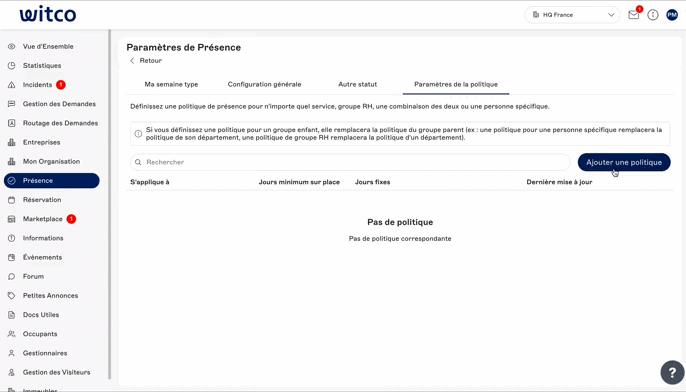Click the Forum speech bubble icon
Screen dimensions: 686x392
coord(11,276)
